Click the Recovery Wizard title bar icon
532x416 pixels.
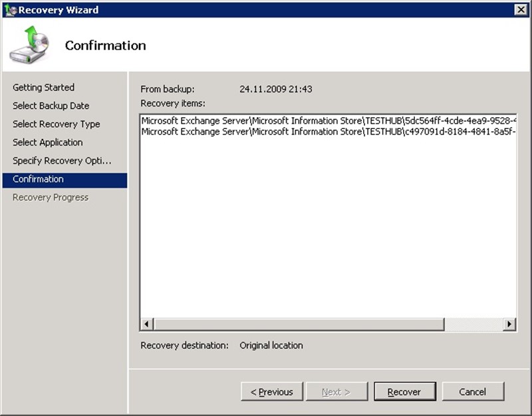click(9, 9)
